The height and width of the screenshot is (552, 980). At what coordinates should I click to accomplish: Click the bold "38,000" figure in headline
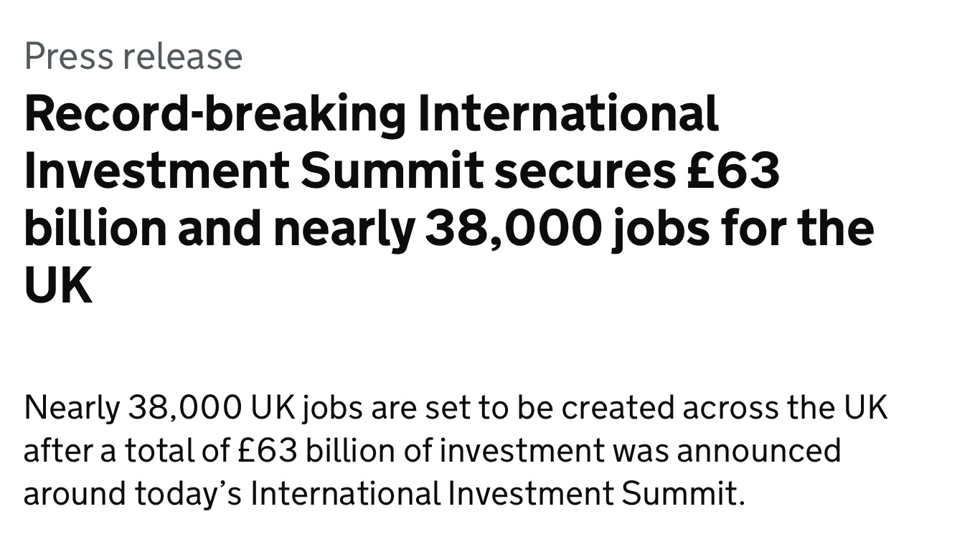tap(512, 229)
